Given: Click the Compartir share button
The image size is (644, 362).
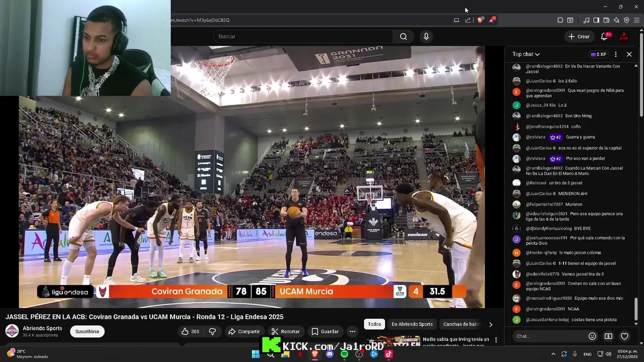Looking at the screenshot, I should point(244,331).
